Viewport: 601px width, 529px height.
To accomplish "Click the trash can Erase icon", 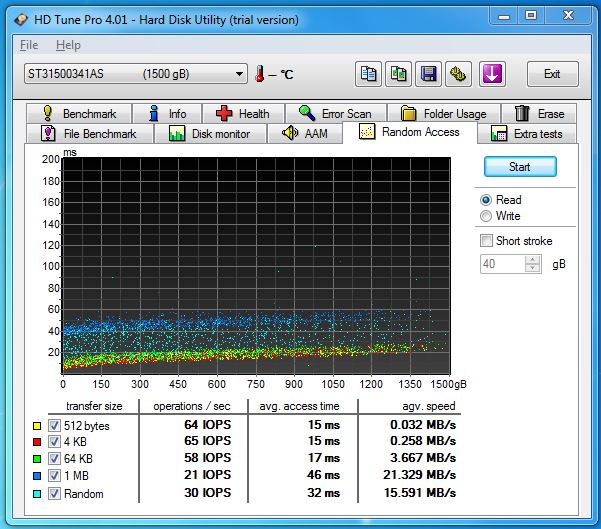I will point(522,113).
